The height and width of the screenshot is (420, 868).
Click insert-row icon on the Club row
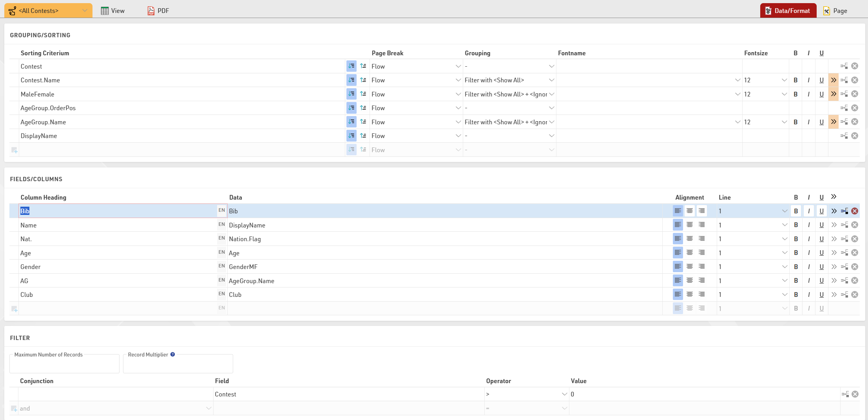[844, 295]
